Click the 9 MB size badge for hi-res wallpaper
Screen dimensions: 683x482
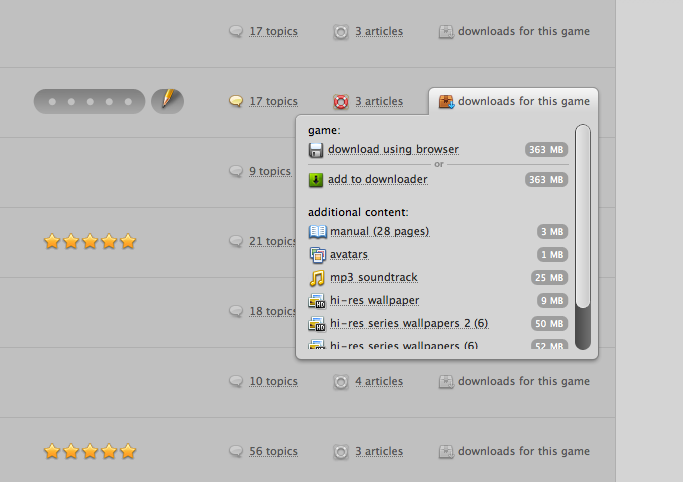[x=552, y=301]
